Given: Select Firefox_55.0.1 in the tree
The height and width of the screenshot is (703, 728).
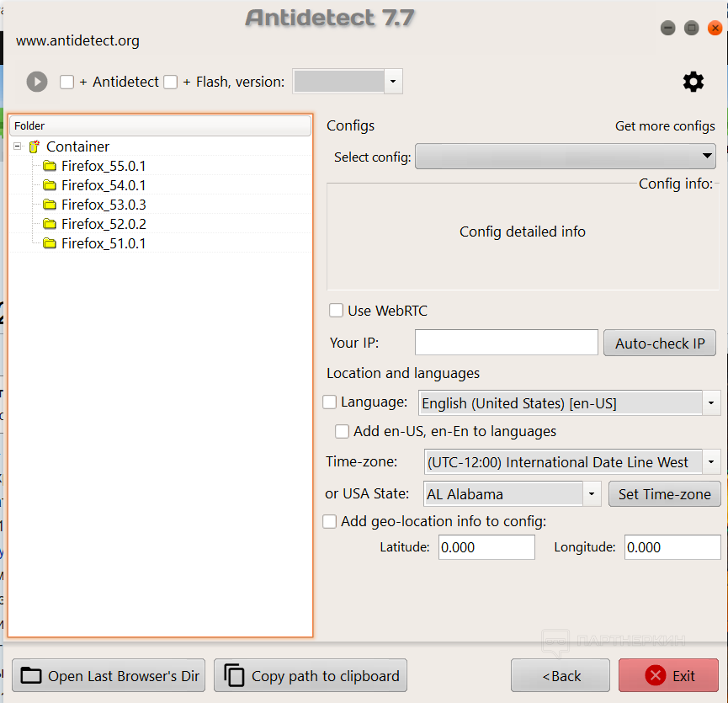Looking at the screenshot, I should pos(104,166).
